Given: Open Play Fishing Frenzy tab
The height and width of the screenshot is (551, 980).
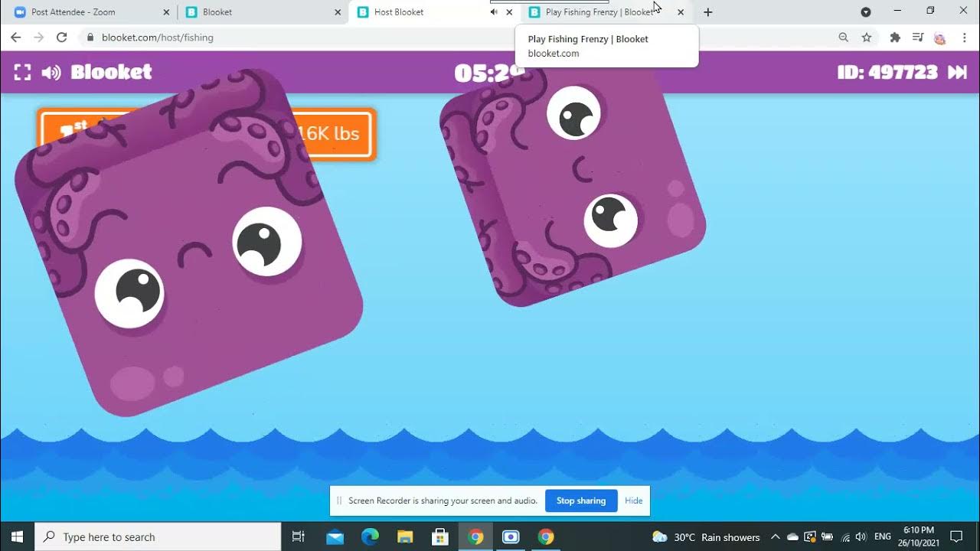Looking at the screenshot, I should pyautogui.click(x=605, y=12).
